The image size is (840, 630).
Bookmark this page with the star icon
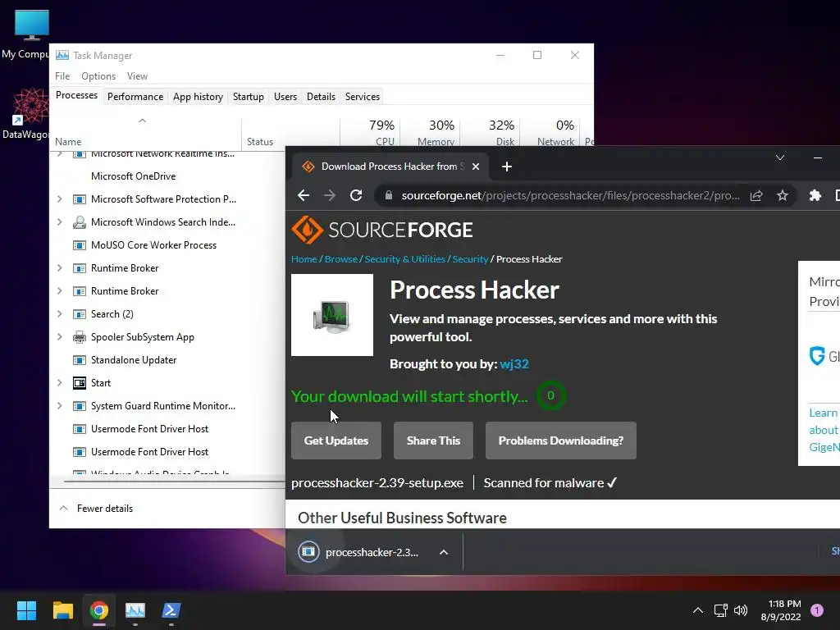pyautogui.click(x=783, y=195)
